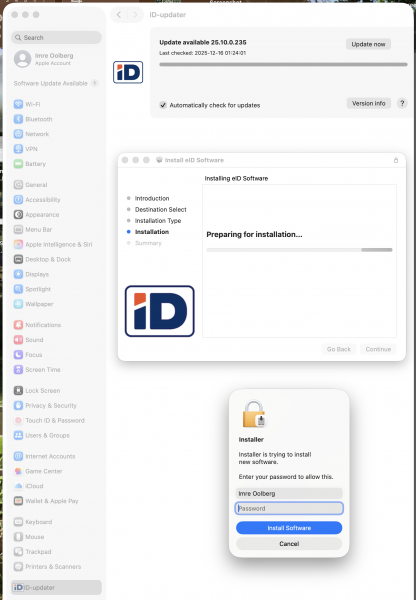Screen dimensions: 416x600
Task: Open Printers & Scanners icon
Action: click(18, 567)
